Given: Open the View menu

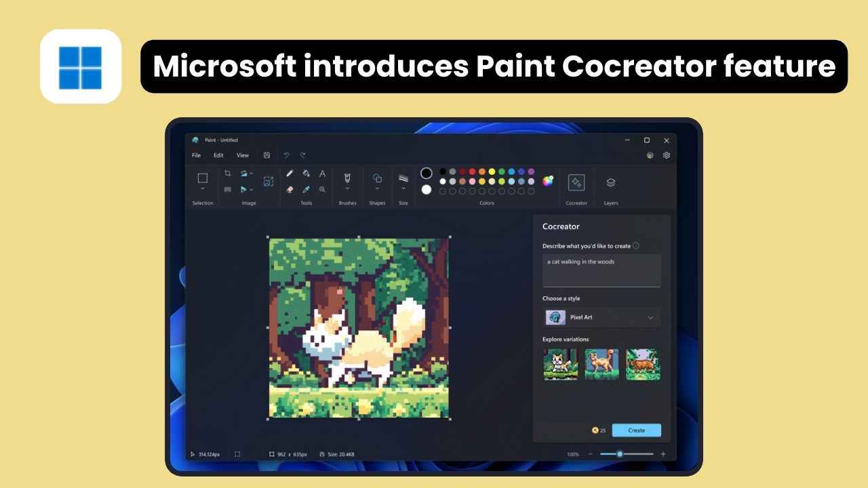Looking at the screenshot, I should [x=242, y=155].
